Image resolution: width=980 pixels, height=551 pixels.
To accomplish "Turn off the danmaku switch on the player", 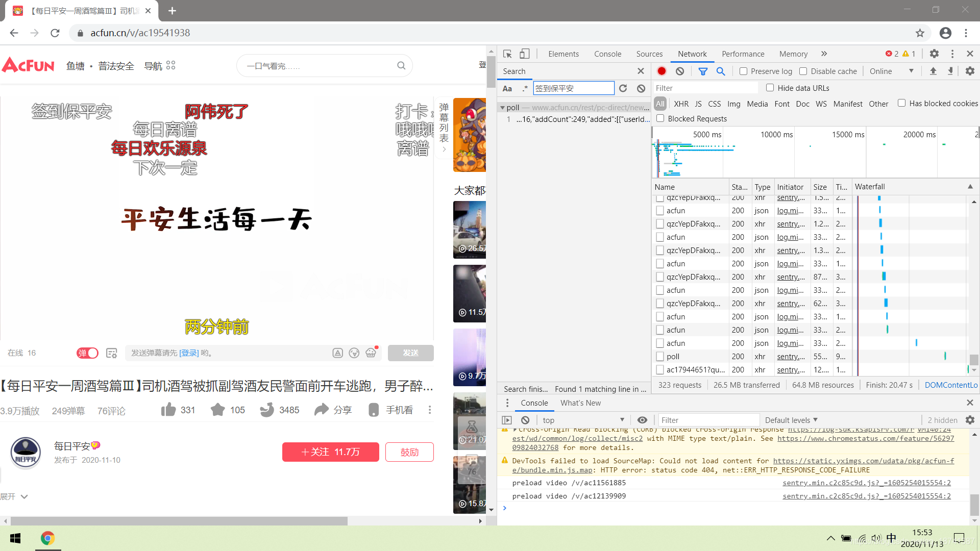I will [87, 353].
